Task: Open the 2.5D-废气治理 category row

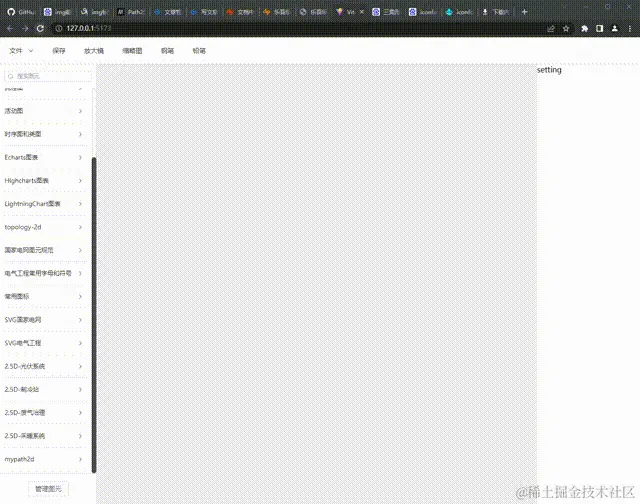Action: [x=44, y=413]
